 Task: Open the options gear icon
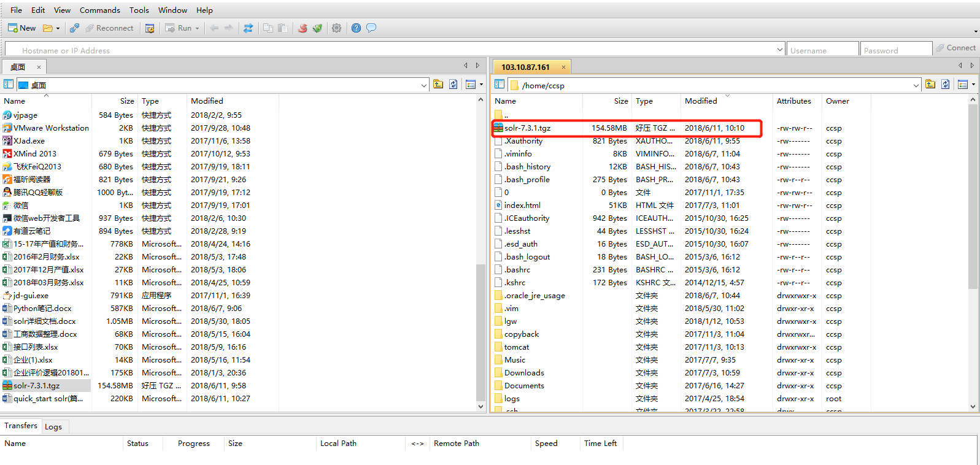[336, 28]
